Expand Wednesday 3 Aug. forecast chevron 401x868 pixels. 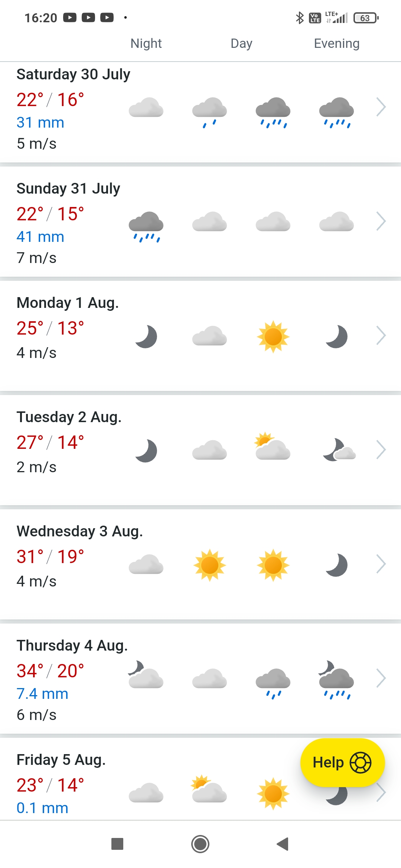(381, 564)
